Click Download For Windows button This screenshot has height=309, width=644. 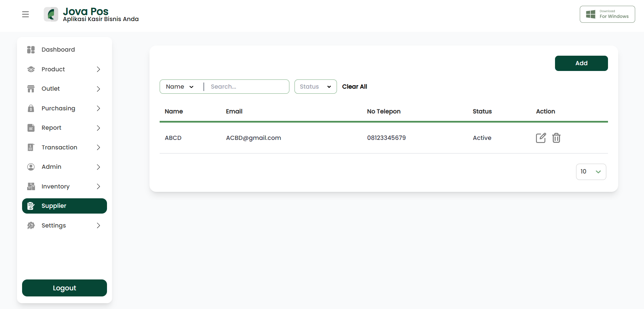607,14
